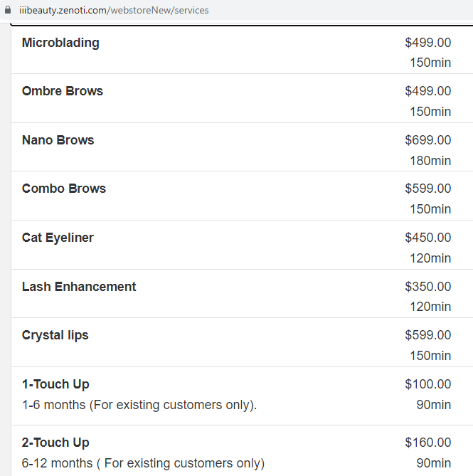Click the 1-6 months existing customers note
This screenshot has height=476, width=473.
[139, 405]
